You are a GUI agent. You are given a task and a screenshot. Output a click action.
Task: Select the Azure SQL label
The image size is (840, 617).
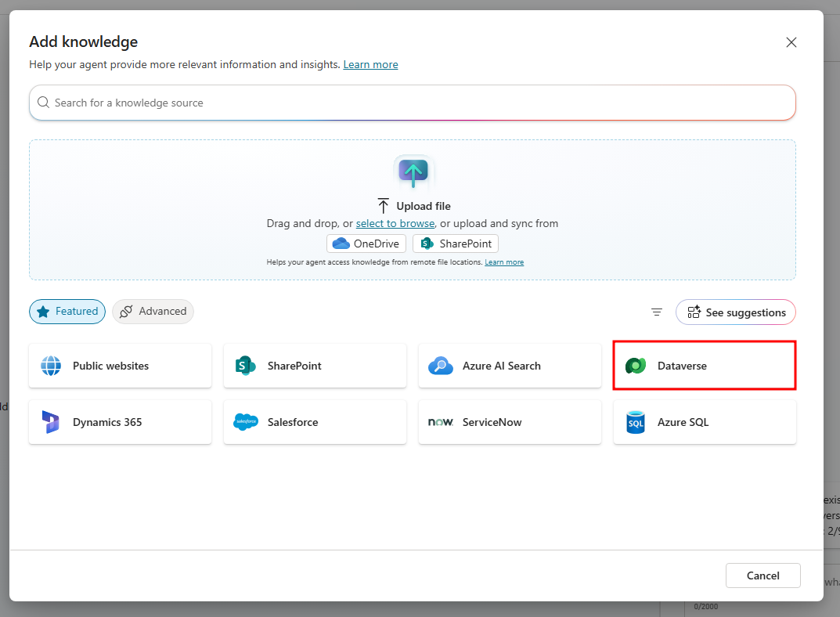click(683, 422)
